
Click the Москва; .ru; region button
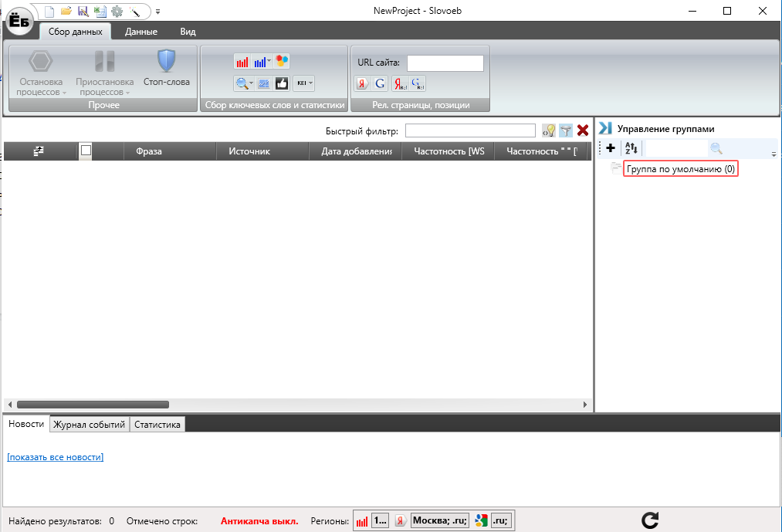439,520
